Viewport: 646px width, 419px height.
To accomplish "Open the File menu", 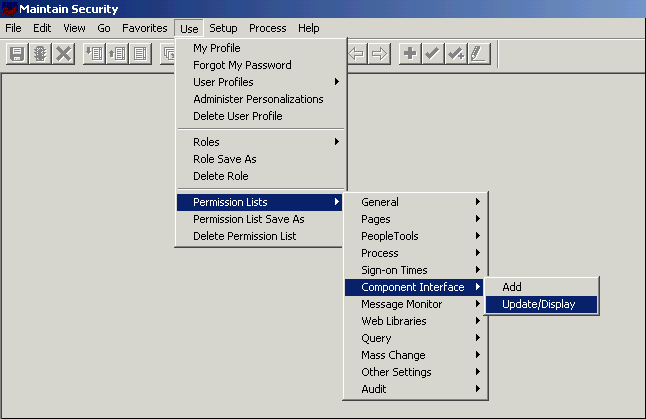I will [13, 28].
